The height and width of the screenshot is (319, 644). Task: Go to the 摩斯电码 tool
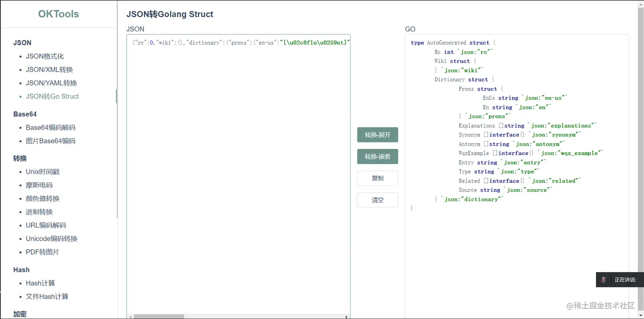pyautogui.click(x=39, y=185)
